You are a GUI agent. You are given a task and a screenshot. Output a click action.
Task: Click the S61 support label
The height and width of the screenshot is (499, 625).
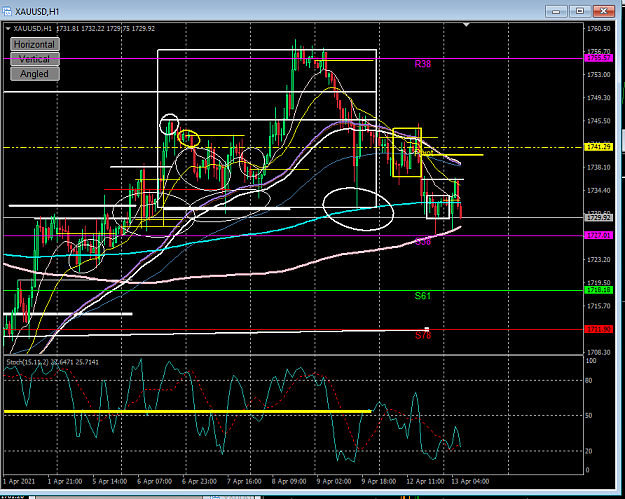(x=423, y=296)
